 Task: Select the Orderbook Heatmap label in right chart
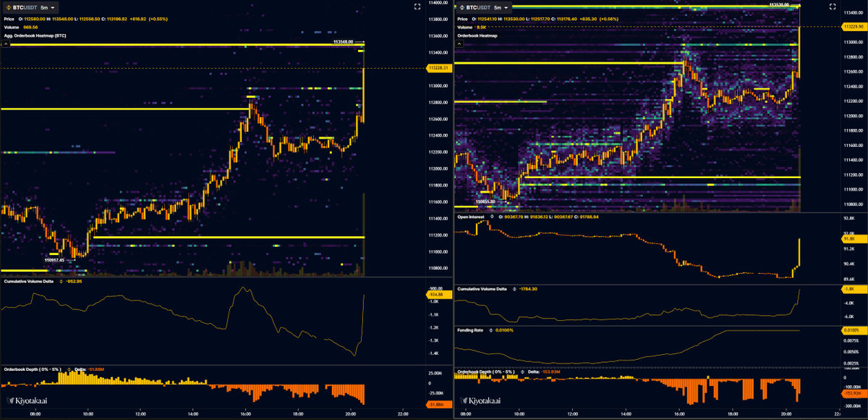tap(478, 35)
